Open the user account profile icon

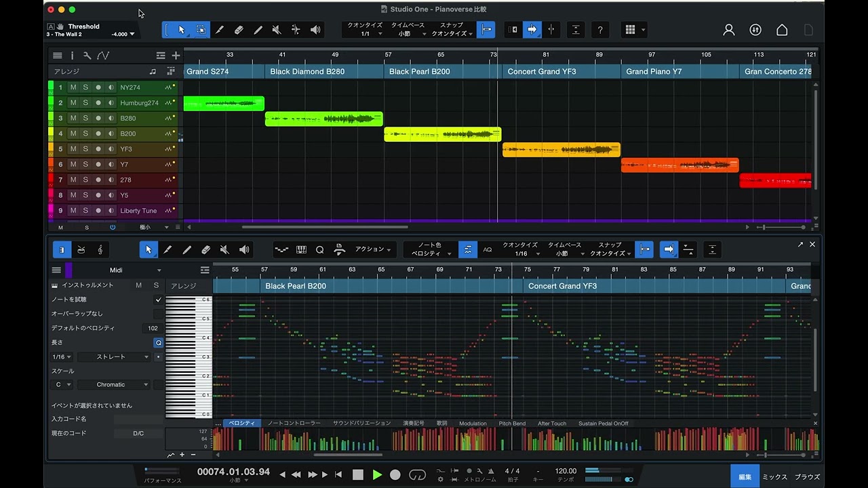pos(729,30)
